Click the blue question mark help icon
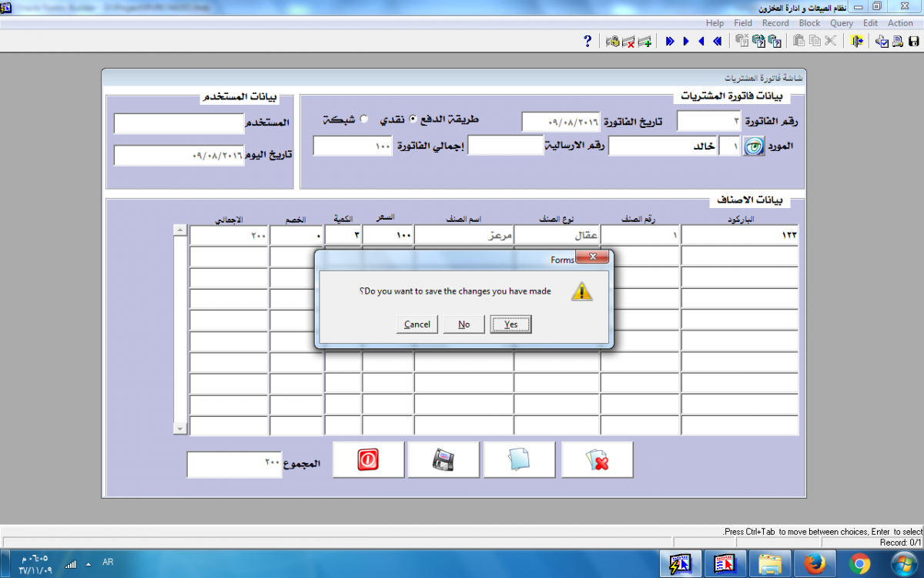This screenshot has width=924, height=578. click(588, 42)
